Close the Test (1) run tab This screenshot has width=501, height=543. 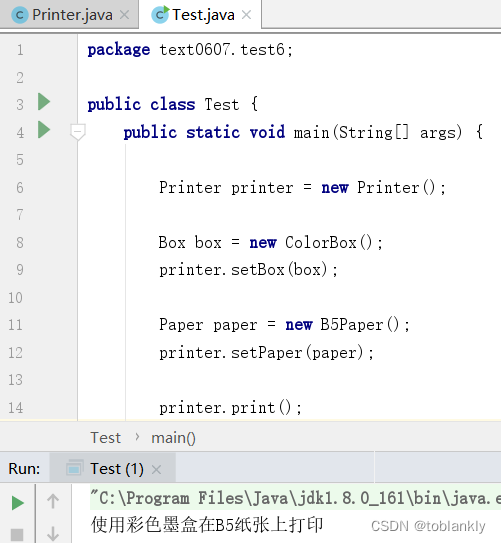156,470
